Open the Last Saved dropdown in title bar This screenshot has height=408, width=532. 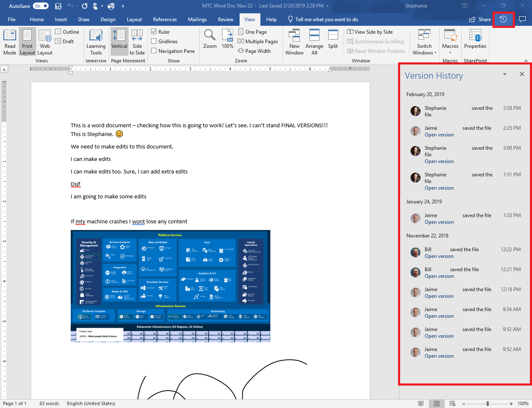(x=328, y=6)
